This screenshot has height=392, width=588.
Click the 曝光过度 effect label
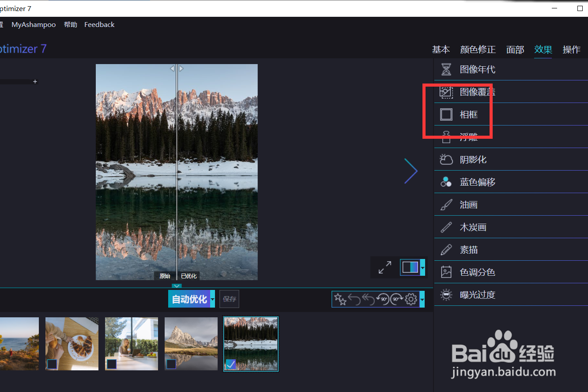point(478,295)
